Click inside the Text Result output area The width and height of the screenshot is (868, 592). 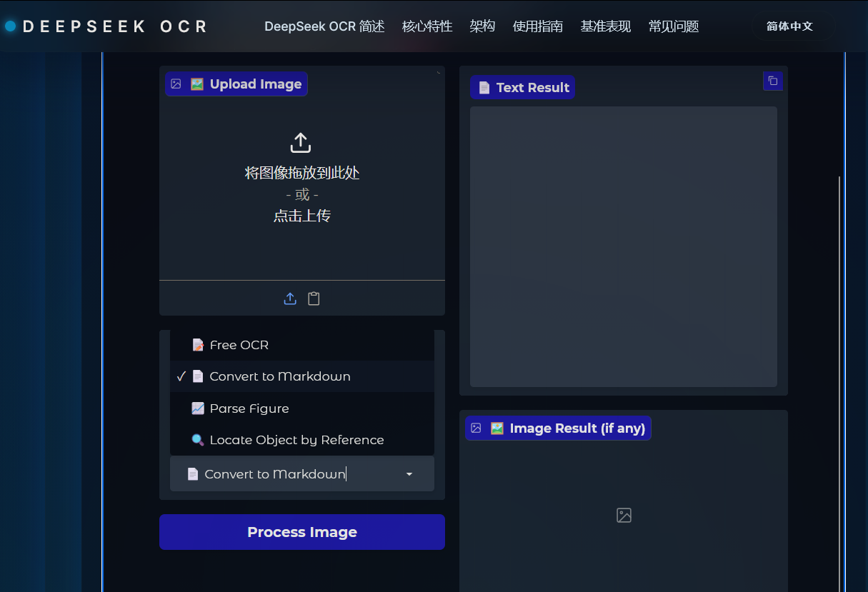coord(623,246)
